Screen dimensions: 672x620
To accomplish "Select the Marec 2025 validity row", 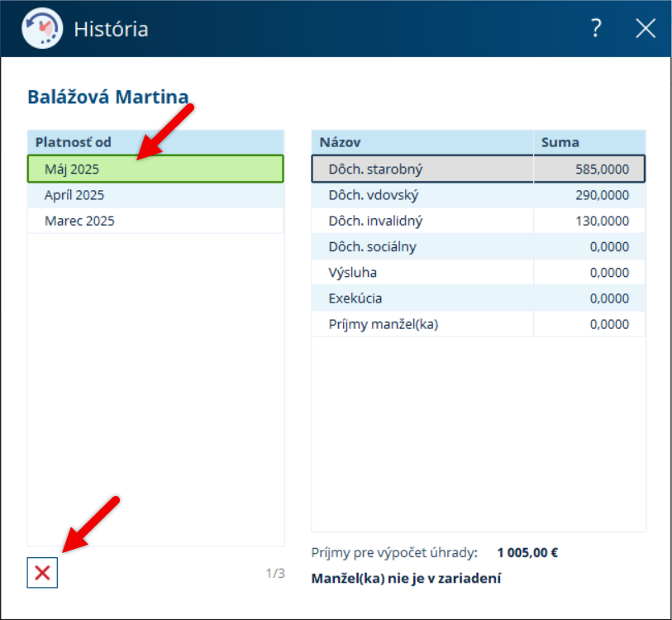I will pos(155,221).
